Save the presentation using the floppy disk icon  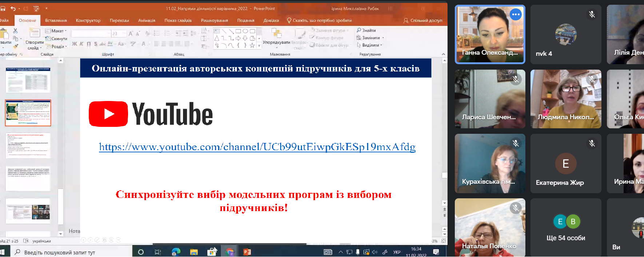tap(3, 8)
